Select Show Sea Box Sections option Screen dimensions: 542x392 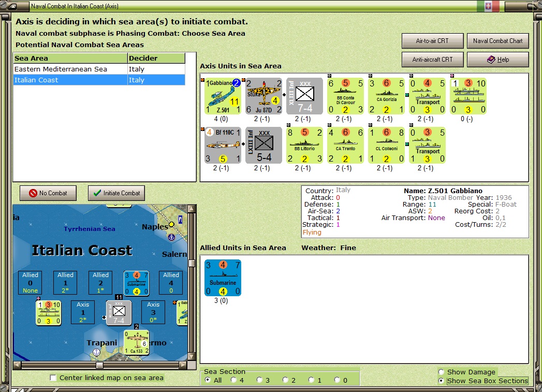coord(441,381)
